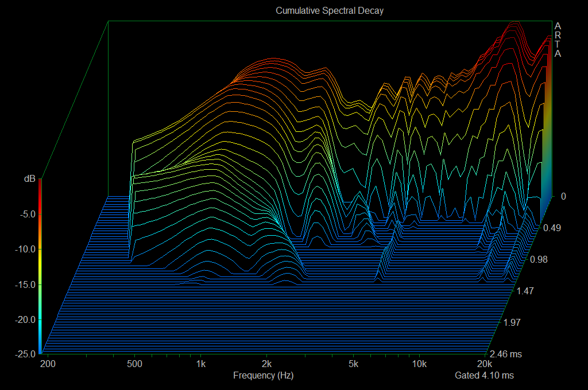The height and width of the screenshot is (390, 588).
Task: Click the 'dB' axis unit label
Action: pos(30,179)
